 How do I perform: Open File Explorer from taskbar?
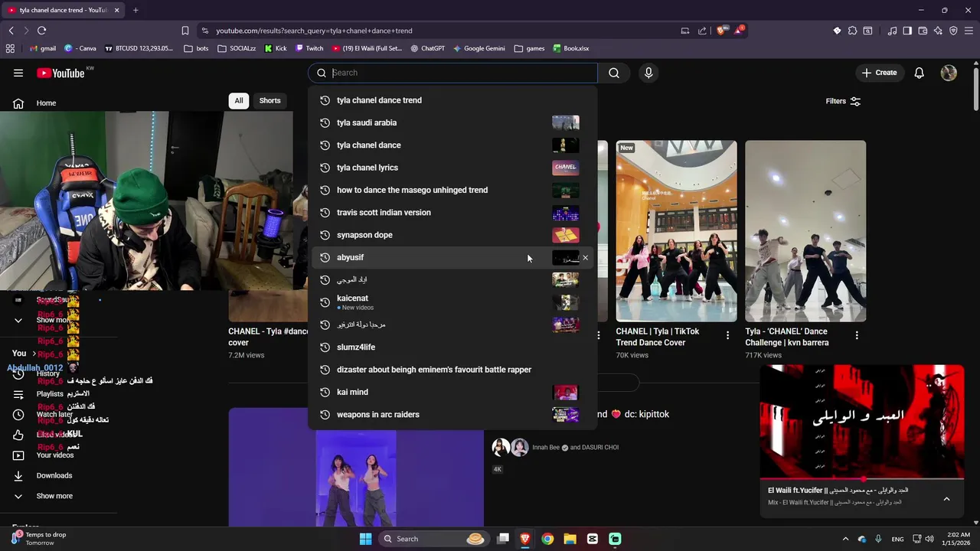[570, 539]
